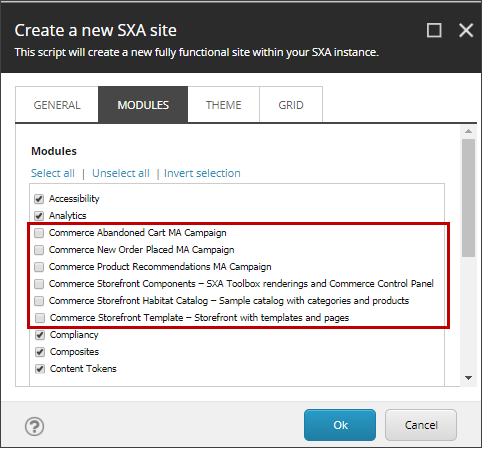482x452 pixels.
Task: Tick Commerce Product Recommendations MA Campaign
Action: pyautogui.click(x=39, y=267)
